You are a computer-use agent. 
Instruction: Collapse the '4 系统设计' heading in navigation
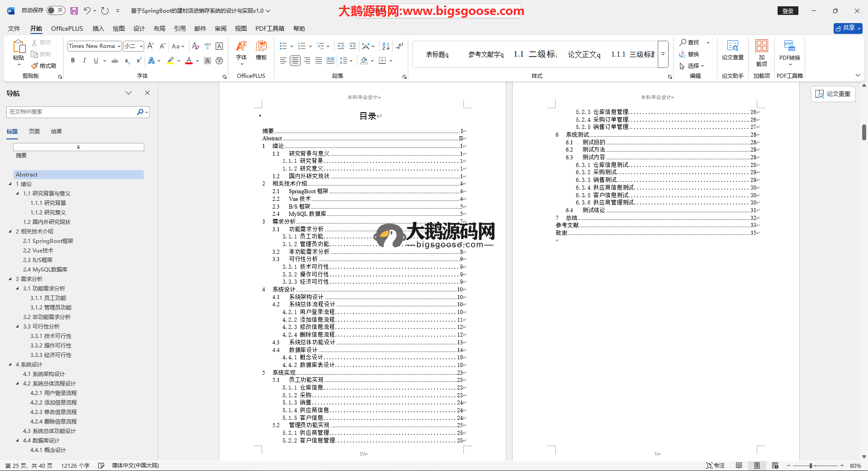click(10, 365)
